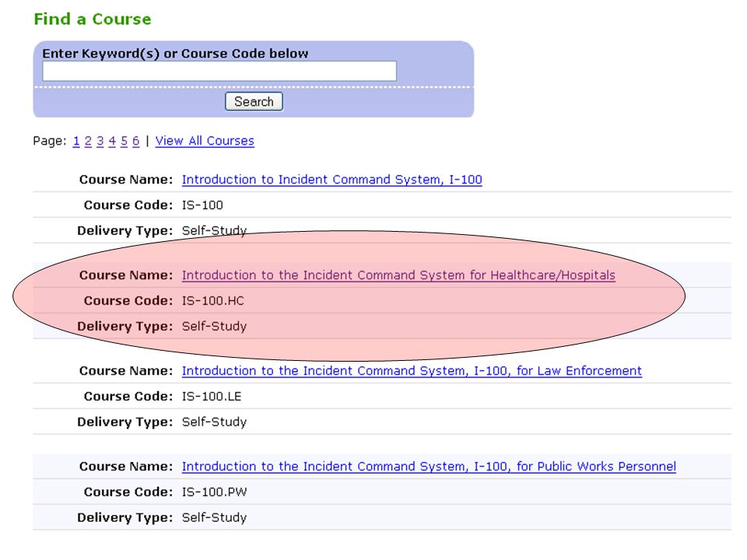Viewport: 747px width, 560px height.
Task: Select the course code text IS-100.HC
Action: [x=213, y=301]
